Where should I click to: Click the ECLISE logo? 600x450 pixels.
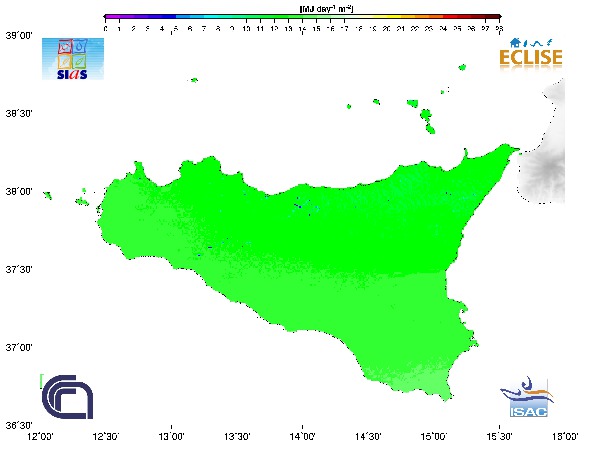pyautogui.click(x=531, y=55)
